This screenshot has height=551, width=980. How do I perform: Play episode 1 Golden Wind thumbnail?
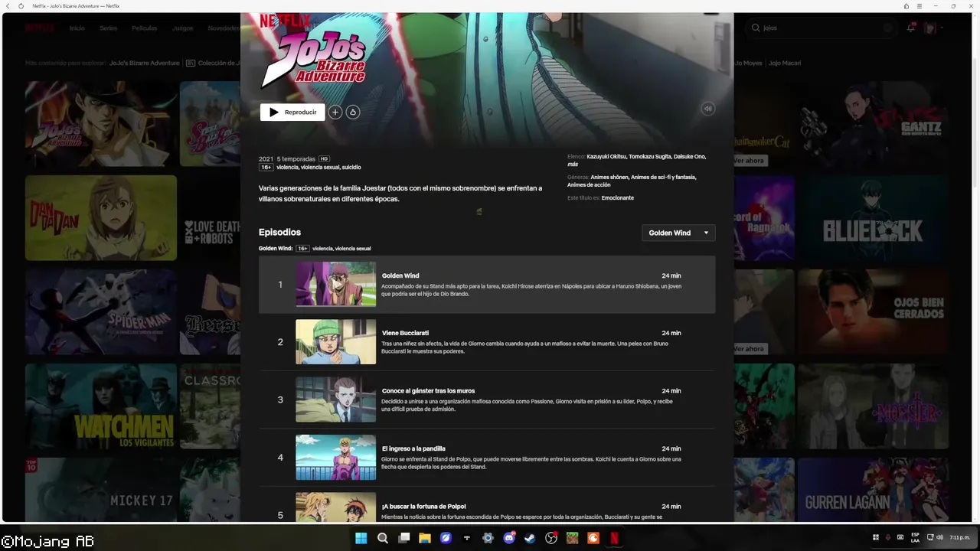point(336,284)
